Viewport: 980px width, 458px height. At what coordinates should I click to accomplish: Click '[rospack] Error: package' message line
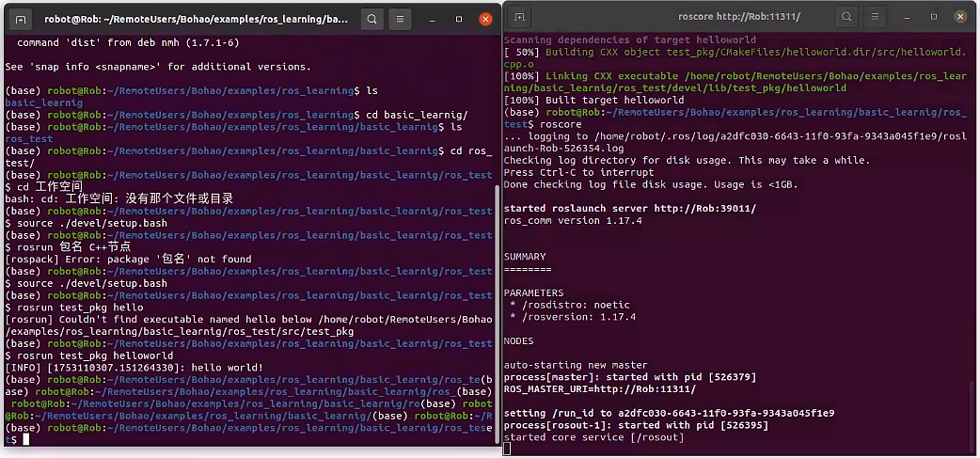[128, 259]
